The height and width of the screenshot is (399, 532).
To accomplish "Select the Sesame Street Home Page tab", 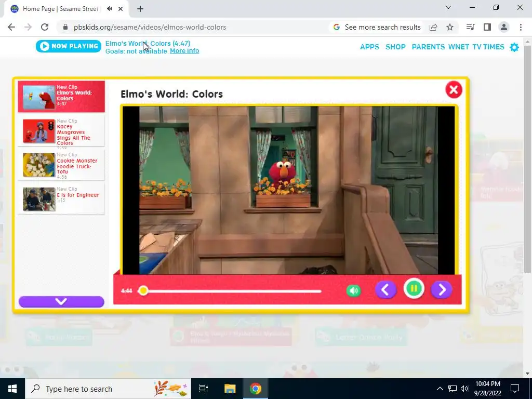I will (66, 9).
